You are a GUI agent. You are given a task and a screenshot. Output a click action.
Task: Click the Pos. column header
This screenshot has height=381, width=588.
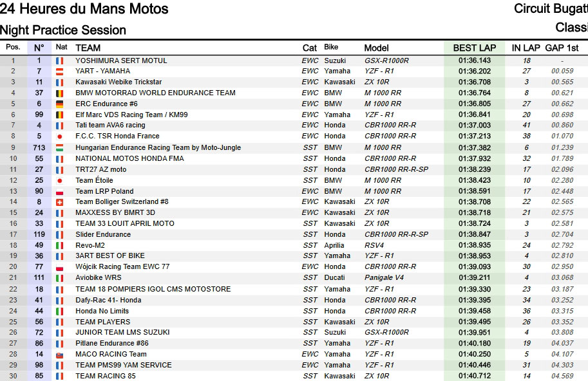(13, 48)
